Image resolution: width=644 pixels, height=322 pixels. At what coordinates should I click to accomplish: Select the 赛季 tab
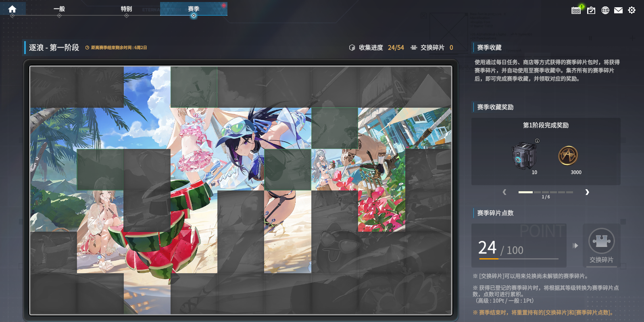(194, 9)
